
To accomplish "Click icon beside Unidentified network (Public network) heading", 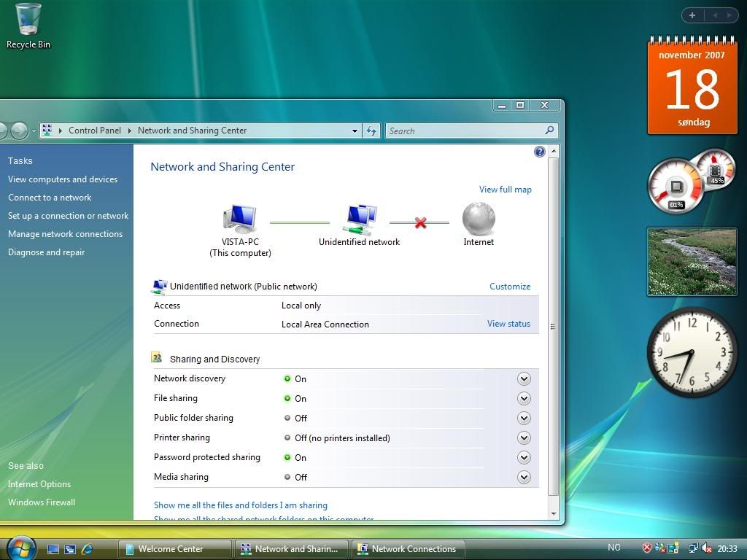I will 159,286.
